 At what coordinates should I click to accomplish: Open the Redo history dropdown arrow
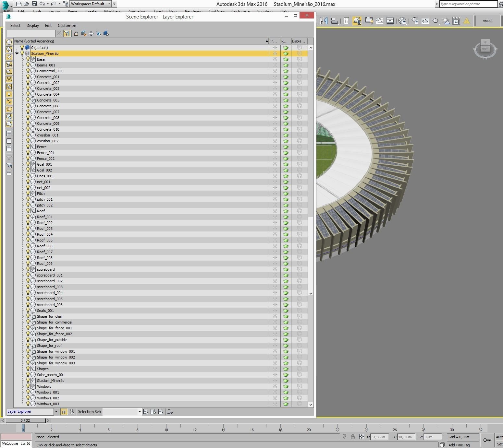tap(59, 4)
